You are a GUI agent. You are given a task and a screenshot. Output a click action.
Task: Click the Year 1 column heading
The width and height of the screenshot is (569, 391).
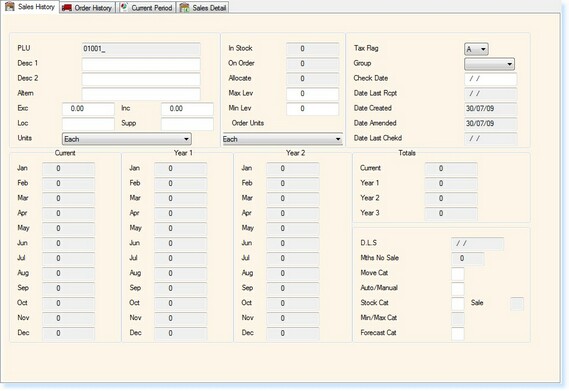click(183, 153)
